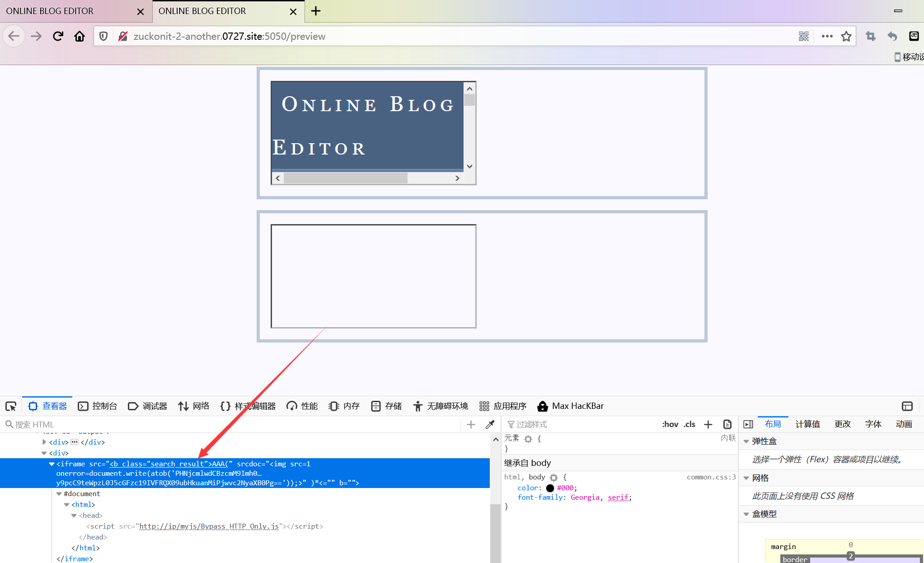
Task: Toggle the :hov pseudo-class panel
Action: pyautogui.click(x=670, y=424)
